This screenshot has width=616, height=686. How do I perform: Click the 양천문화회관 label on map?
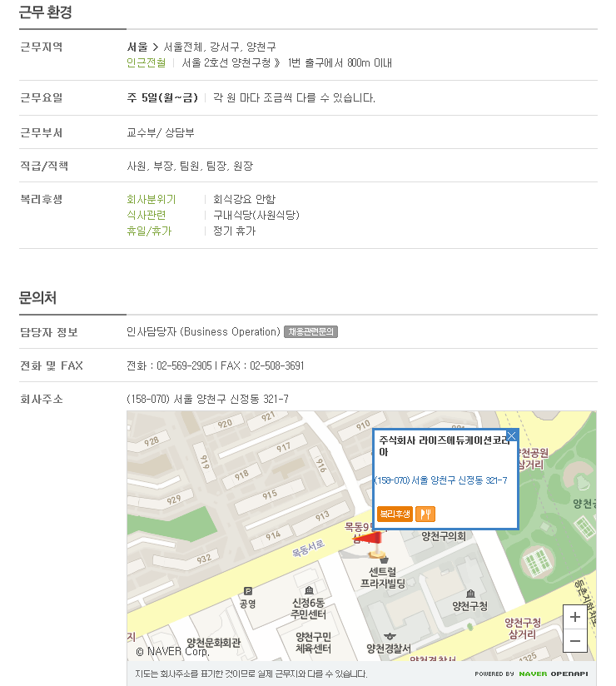click(213, 642)
